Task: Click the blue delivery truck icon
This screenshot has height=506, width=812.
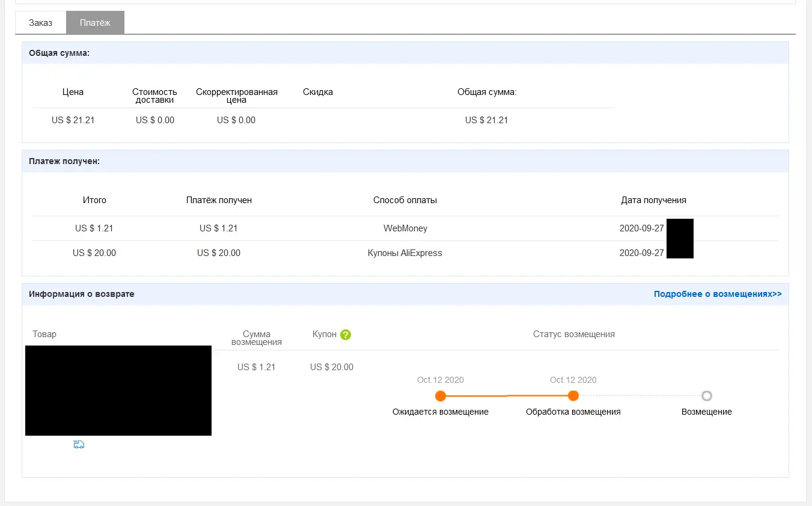Action: click(x=79, y=445)
